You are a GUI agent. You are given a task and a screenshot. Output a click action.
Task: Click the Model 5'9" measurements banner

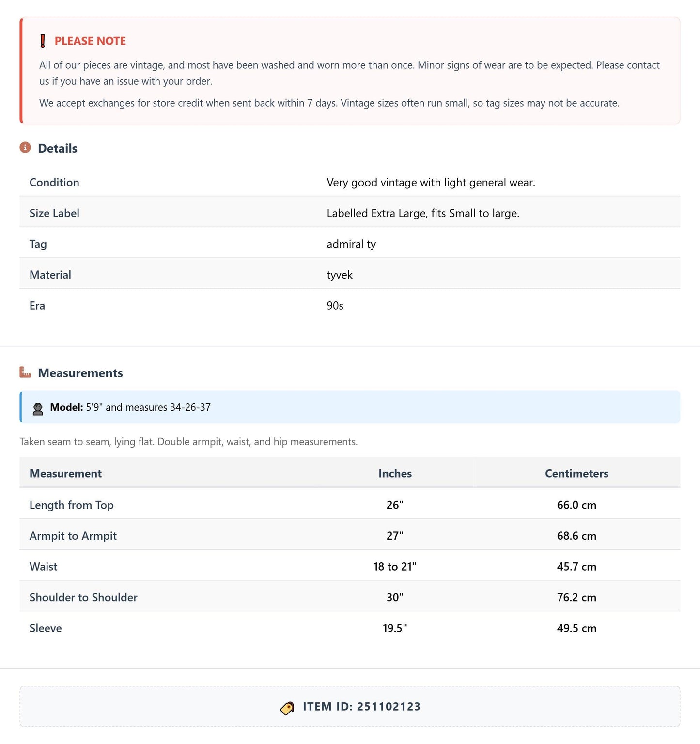(x=350, y=407)
